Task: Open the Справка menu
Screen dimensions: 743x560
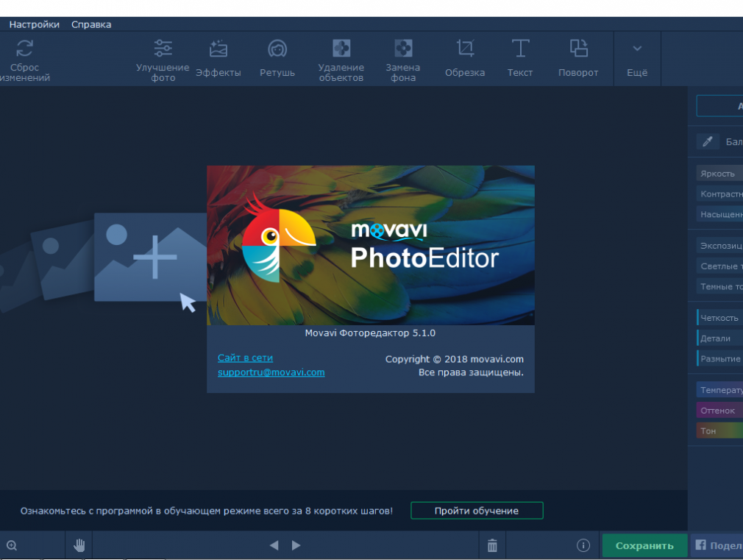Action: [91, 25]
